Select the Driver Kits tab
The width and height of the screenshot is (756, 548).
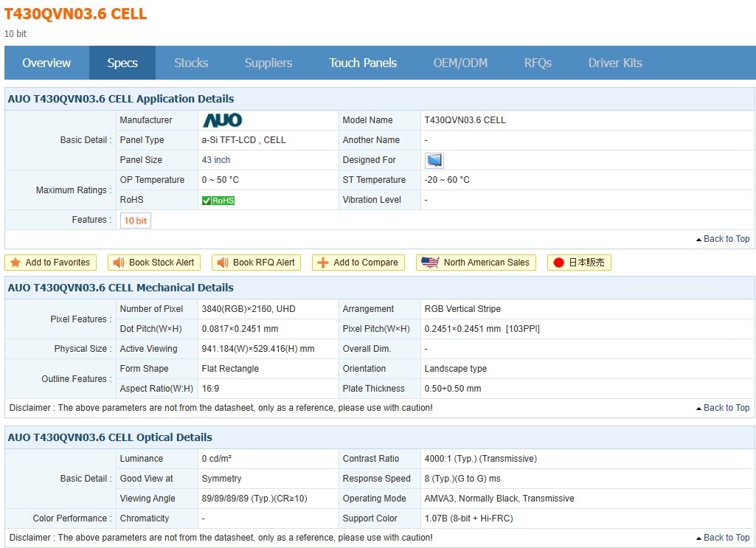615,63
